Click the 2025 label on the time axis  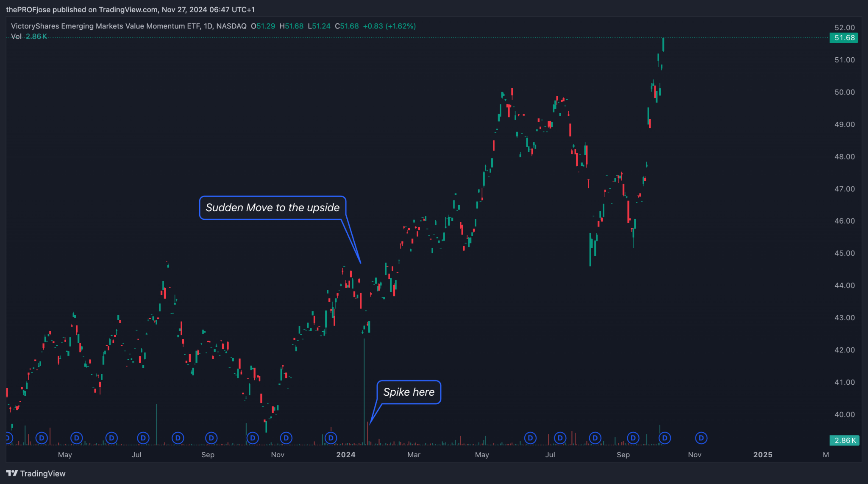point(763,454)
